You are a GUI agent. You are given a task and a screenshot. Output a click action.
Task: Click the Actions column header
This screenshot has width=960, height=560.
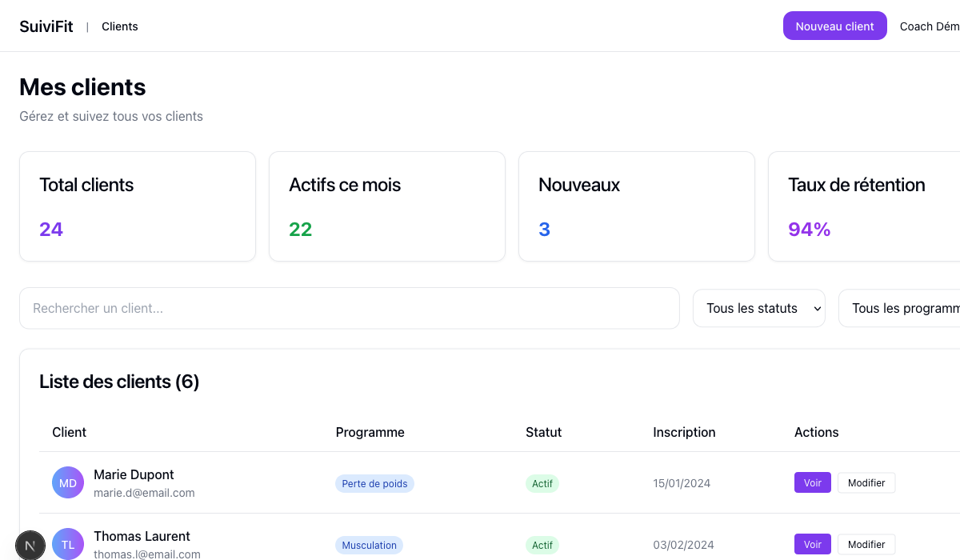(x=817, y=432)
